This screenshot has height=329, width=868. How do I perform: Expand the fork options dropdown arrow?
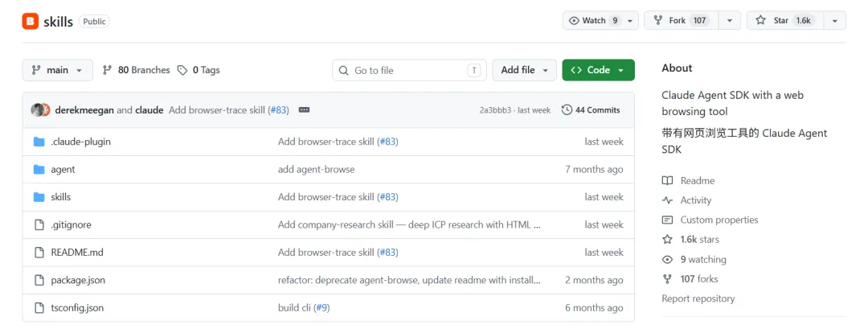(730, 20)
